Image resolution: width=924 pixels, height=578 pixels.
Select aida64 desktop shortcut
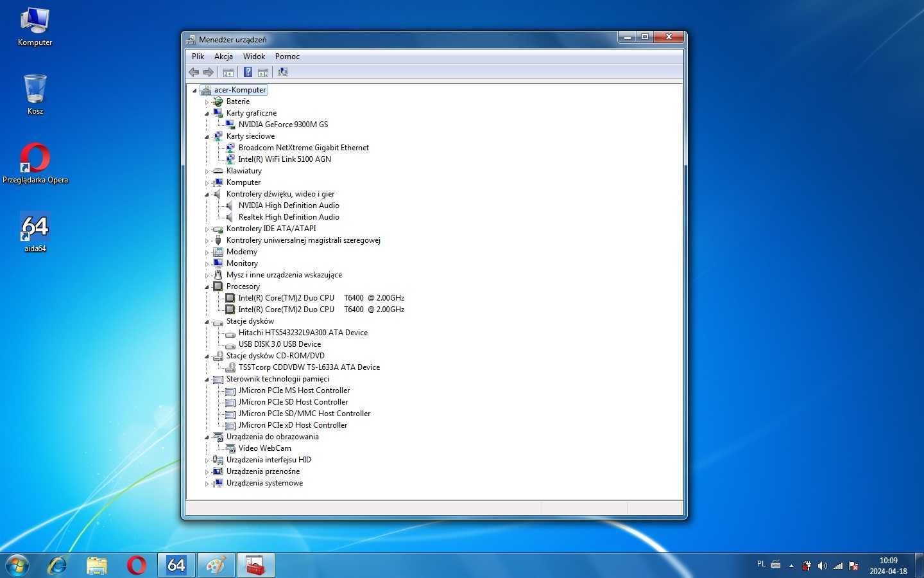point(35,232)
